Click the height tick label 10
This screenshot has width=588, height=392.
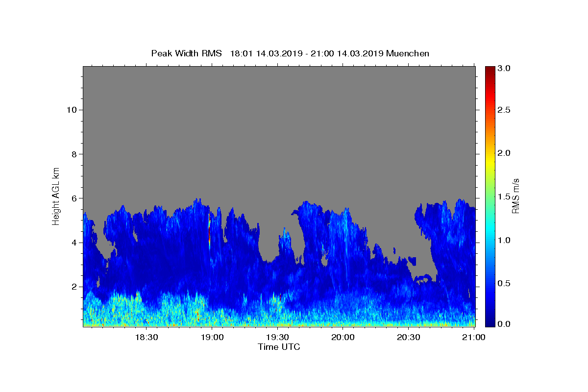(x=72, y=110)
